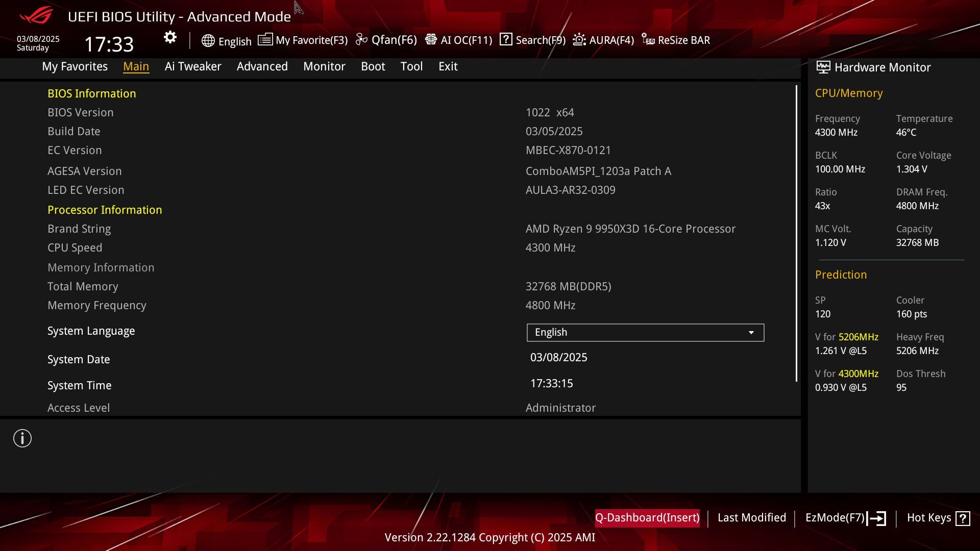
Task: Go to the Exit tab
Action: (448, 66)
